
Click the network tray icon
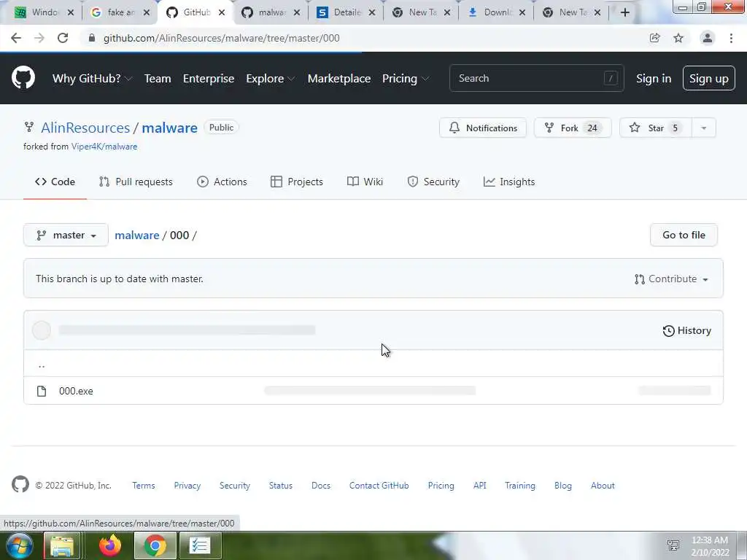[673, 545]
